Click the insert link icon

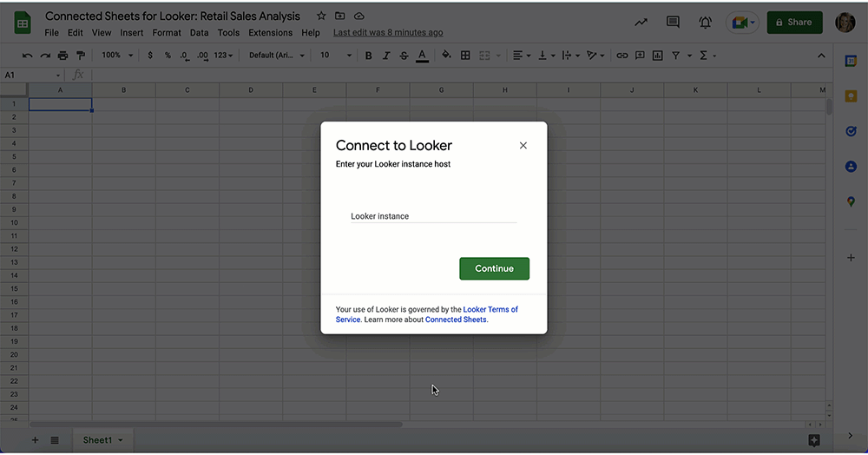pyautogui.click(x=621, y=56)
